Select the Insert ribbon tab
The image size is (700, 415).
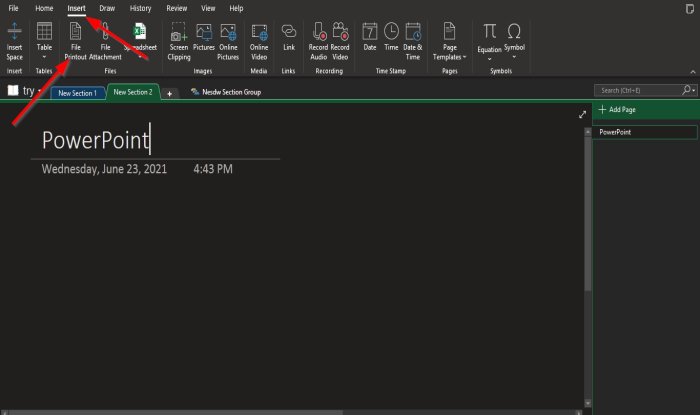(x=76, y=8)
